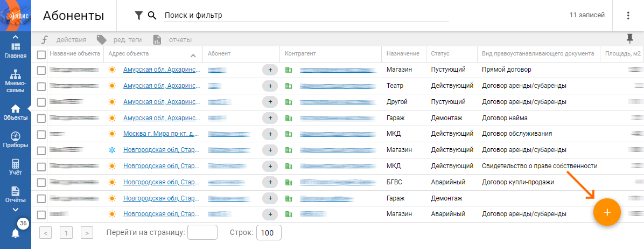Expand sidebar up with top chevron

click(x=16, y=37)
